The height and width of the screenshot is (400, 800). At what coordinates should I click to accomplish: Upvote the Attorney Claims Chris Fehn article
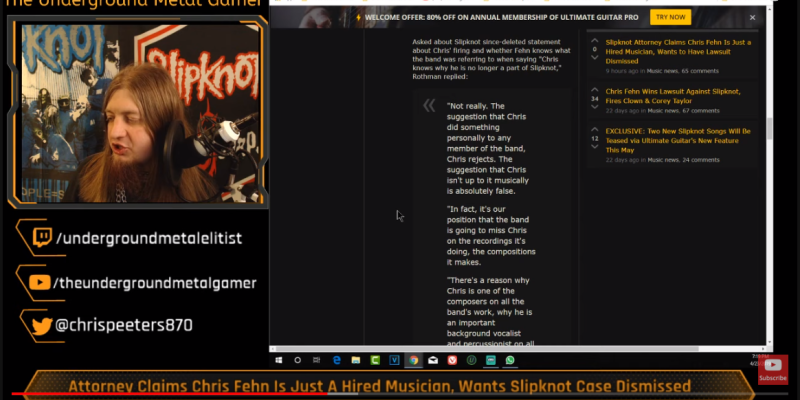[594, 41]
